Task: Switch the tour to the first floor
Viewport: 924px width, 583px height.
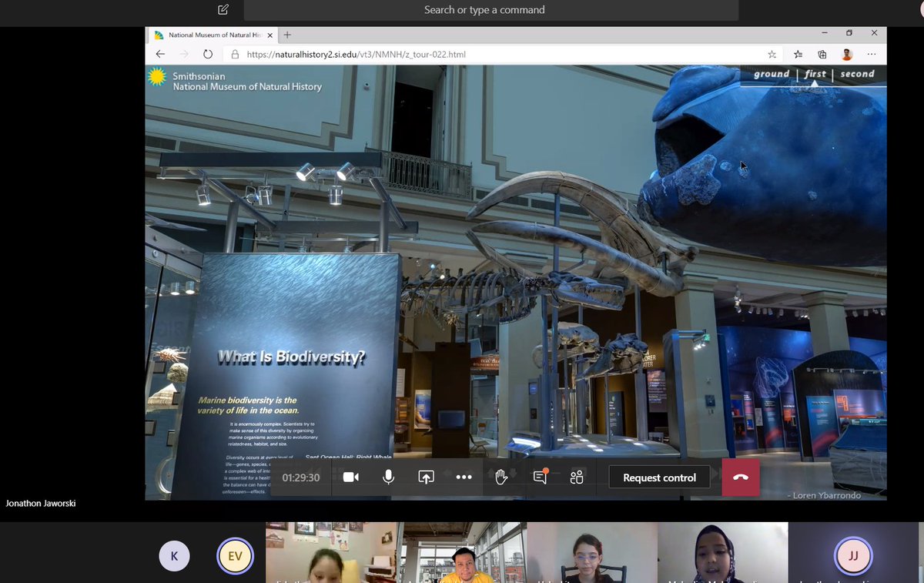Action: 815,74
